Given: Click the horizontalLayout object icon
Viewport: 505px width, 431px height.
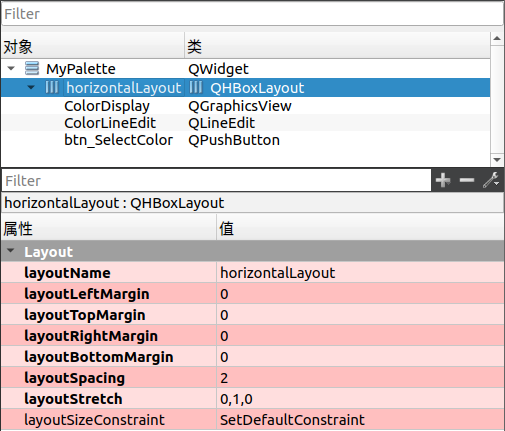Looking at the screenshot, I should pos(52,87).
